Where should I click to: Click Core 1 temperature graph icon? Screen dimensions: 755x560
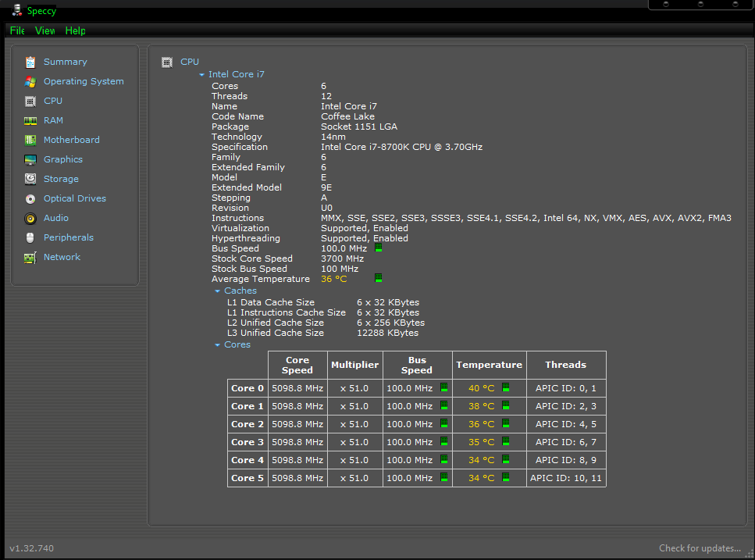[x=506, y=405]
